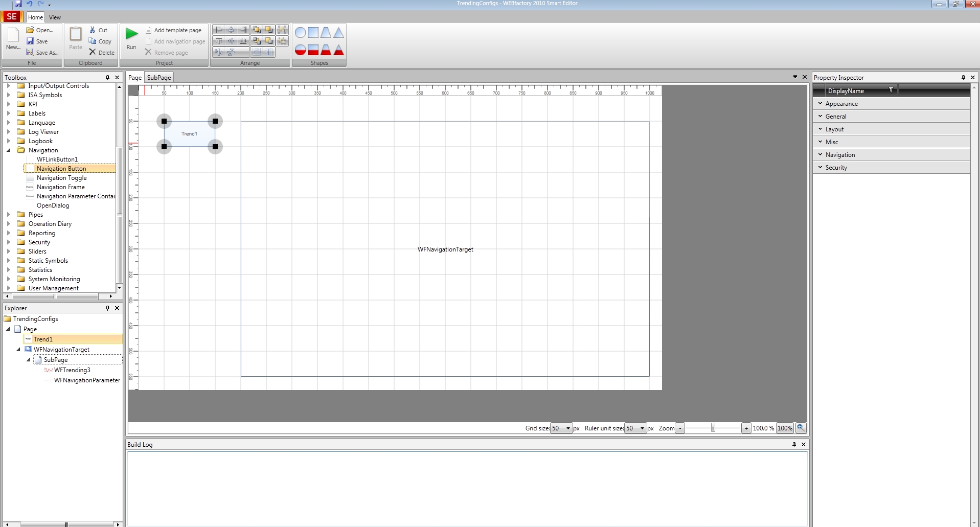
Task: Click Add template page button
Action: 177,30
